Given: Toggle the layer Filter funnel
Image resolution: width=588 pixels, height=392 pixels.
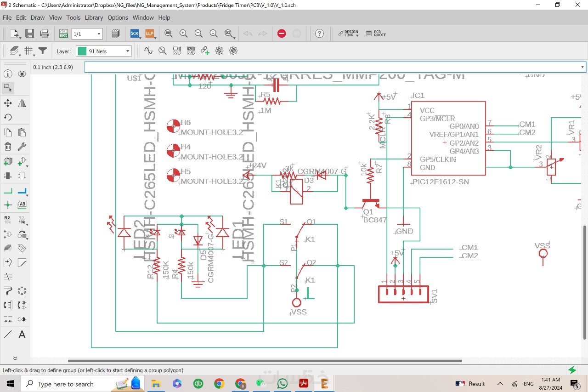Looking at the screenshot, I should (43, 51).
